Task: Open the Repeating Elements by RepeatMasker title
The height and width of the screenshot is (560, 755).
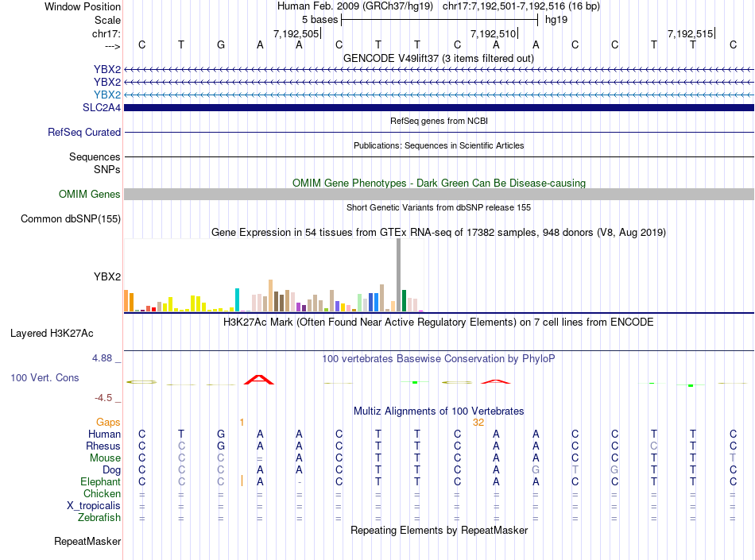Action: click(439, 530)
